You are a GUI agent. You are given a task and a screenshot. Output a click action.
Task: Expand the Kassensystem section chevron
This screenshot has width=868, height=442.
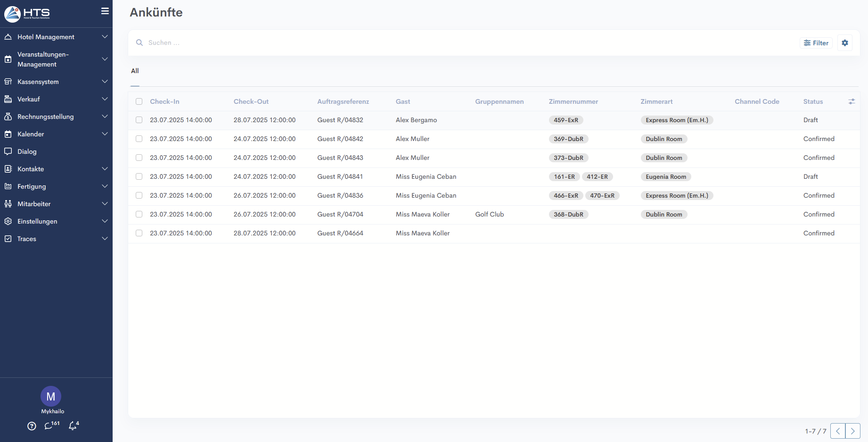tap(105, 82)
